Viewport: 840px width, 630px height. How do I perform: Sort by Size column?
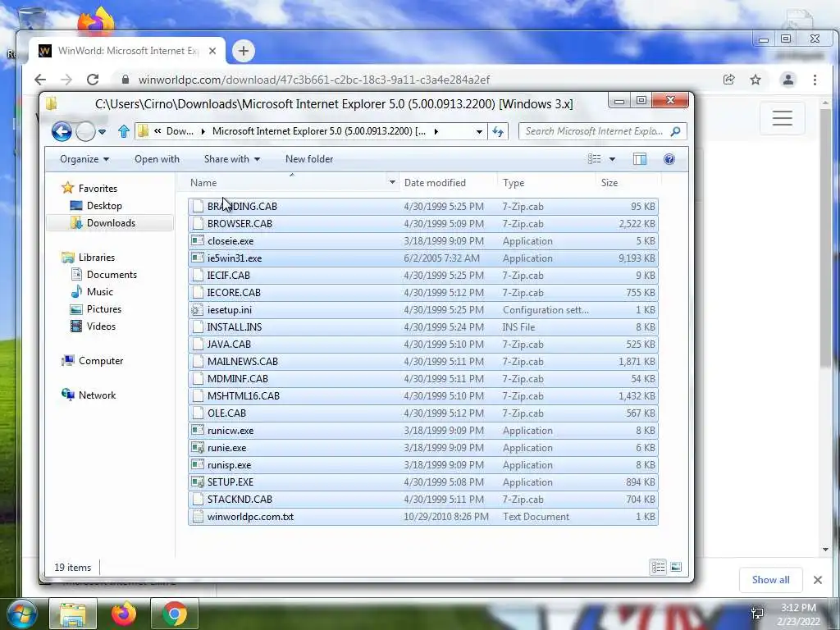[609, 183]
